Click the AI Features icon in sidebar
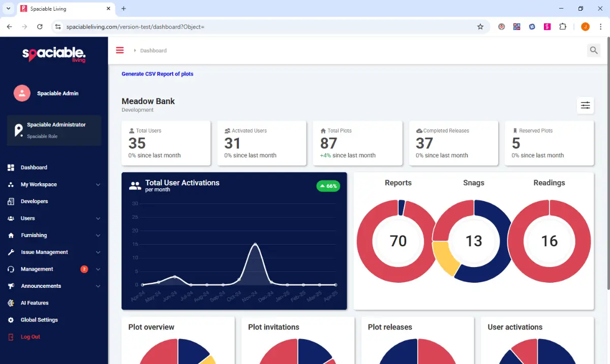This screenshot has height=364, width=610. point(11,303)
